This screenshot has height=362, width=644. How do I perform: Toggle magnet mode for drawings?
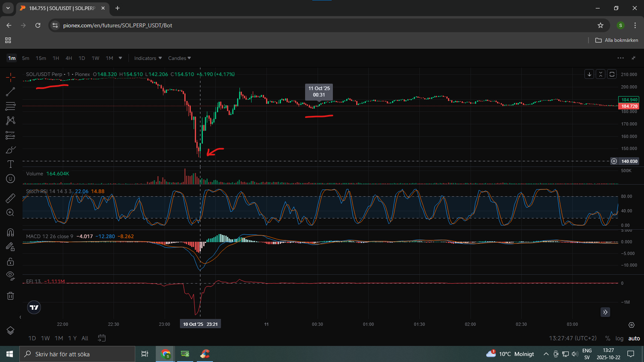click(10, 232)
